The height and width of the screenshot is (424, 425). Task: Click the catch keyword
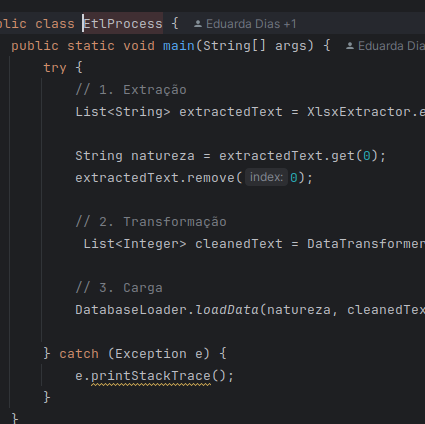79,354
